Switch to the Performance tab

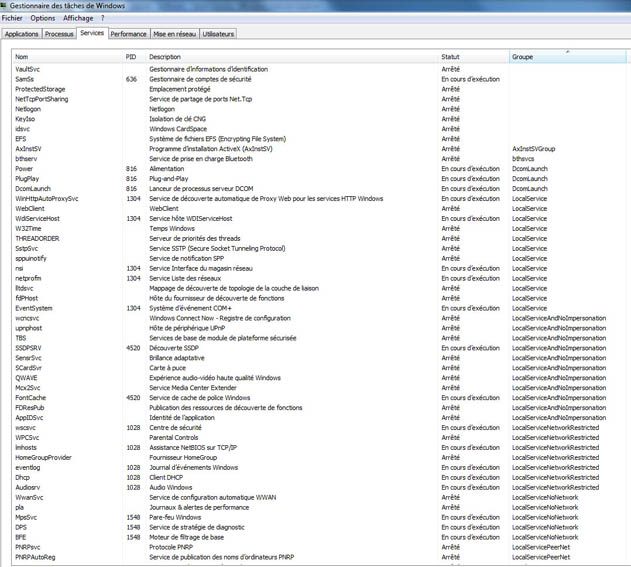129,34
